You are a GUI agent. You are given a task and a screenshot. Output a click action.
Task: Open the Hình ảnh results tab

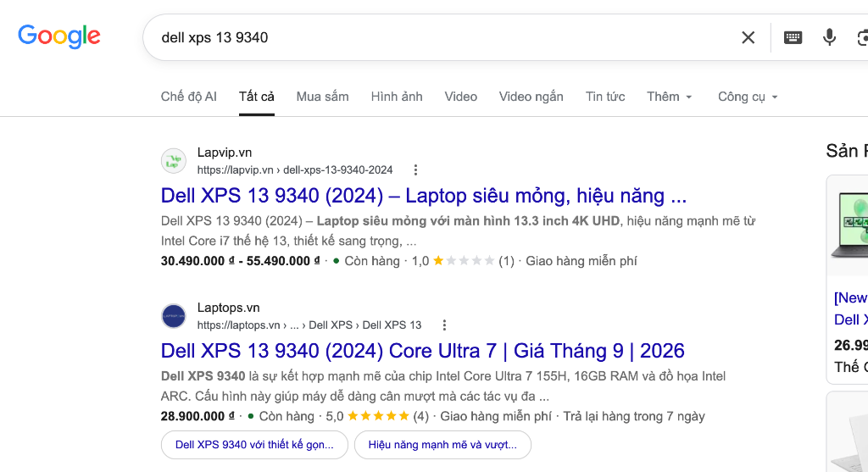(x=397, y=97)
